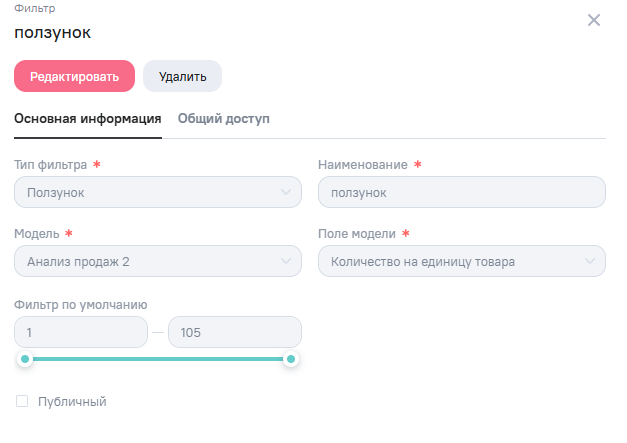Expand the Модель dropdown with Анализ продаж 2

[x=150, y=262]
